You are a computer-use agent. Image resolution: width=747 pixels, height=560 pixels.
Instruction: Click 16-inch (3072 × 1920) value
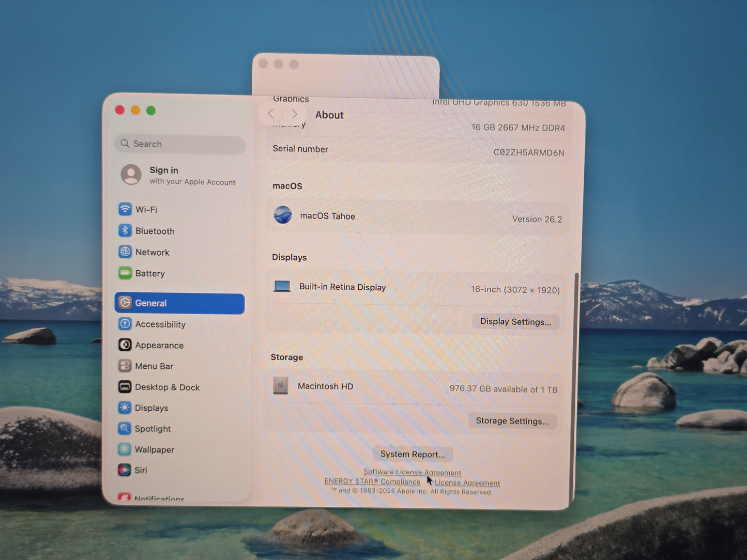(x=515, y=290)
